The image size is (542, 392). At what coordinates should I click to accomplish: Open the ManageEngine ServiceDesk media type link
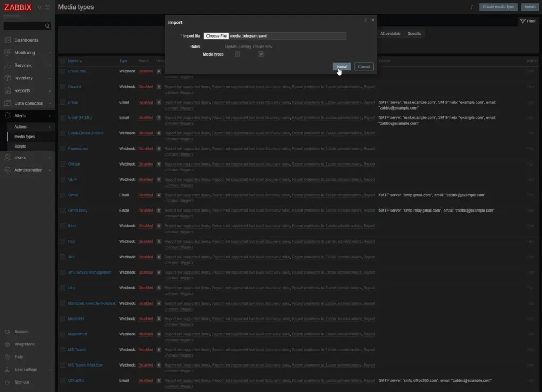pos(92,303)
